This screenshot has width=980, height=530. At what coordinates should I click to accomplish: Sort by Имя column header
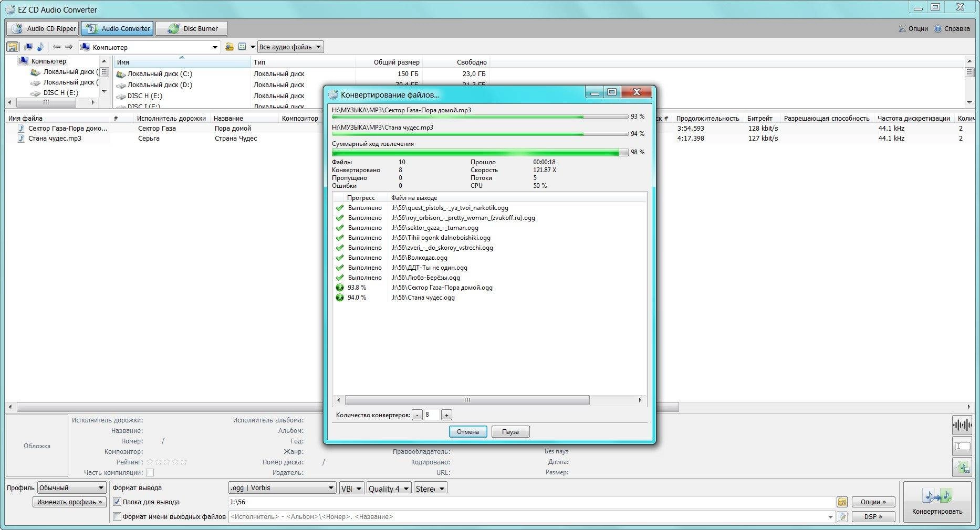click(182, 62)
